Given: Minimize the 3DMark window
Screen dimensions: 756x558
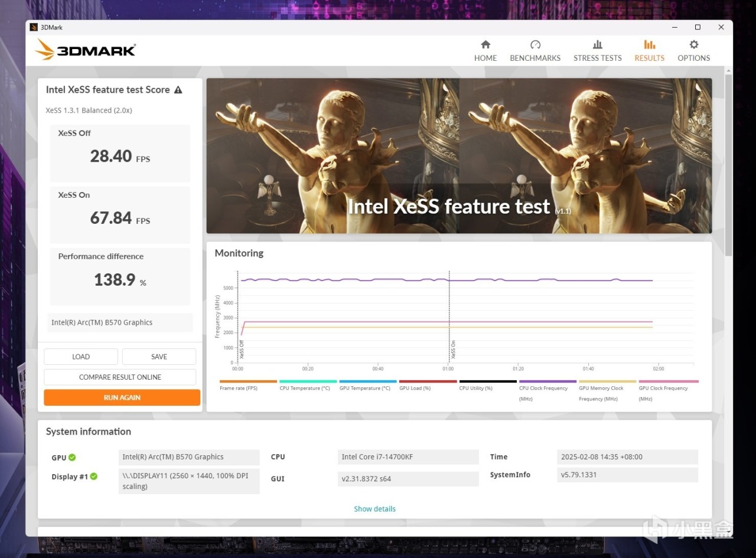Looking at the screenshot, I should tap(674, 27).
